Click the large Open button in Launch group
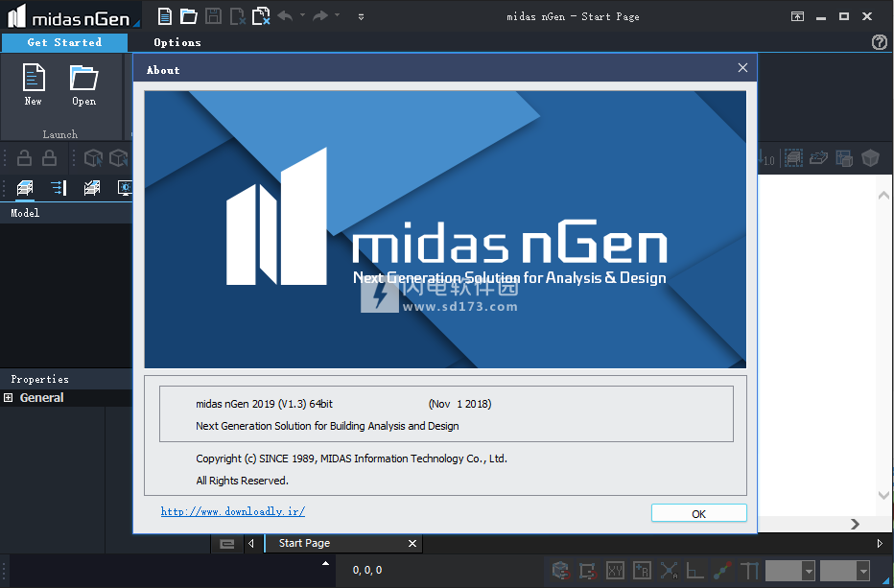 (83, 85)
